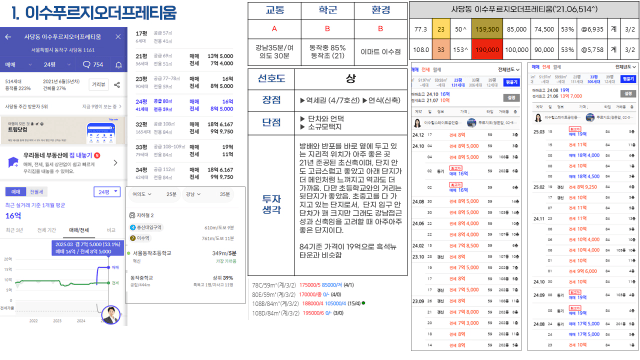Screen dimensions: 640x360
Task: Tap the agent profile photo on the chart
Action: coord(111,315)
